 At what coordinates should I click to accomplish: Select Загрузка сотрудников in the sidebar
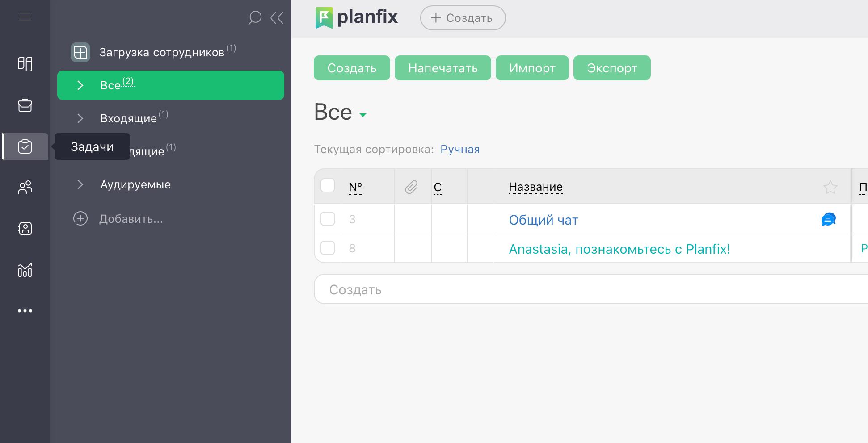[161, 52]
